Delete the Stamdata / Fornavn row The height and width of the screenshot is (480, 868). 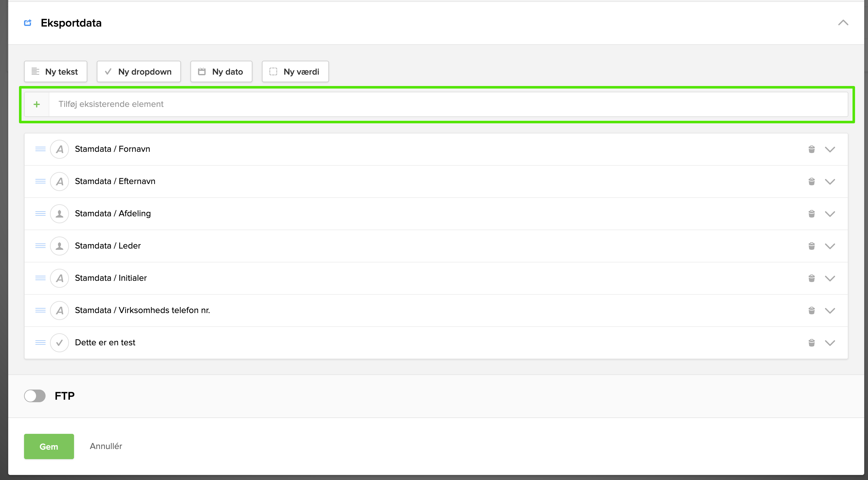(x=811, y=149)
